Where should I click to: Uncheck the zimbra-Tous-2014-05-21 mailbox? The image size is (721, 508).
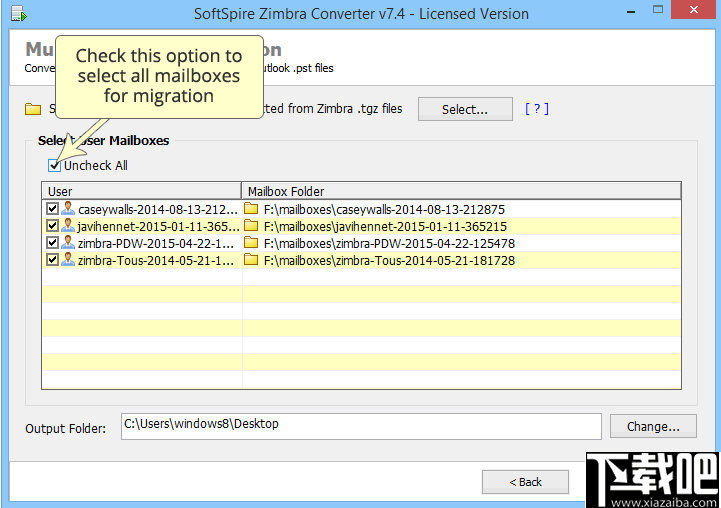pyautogui.click(x=52, y=260)
